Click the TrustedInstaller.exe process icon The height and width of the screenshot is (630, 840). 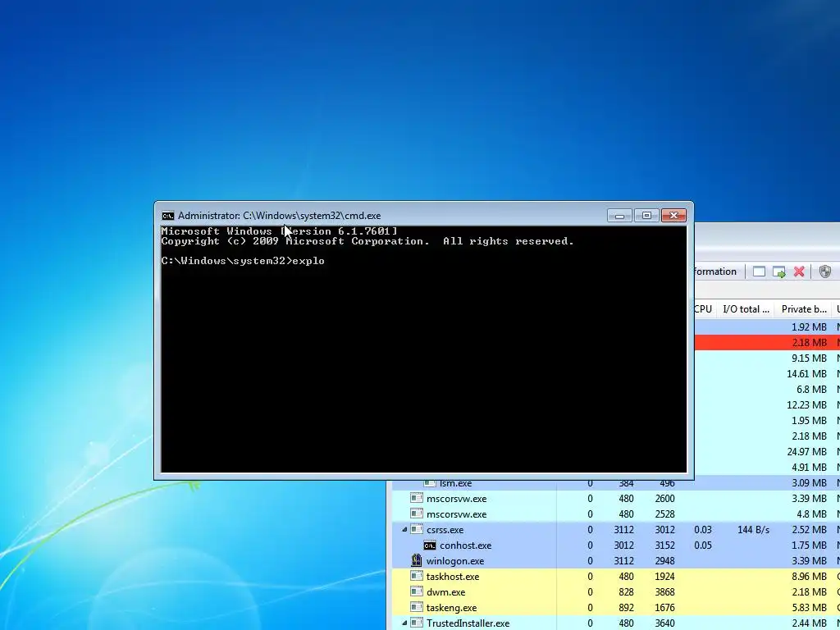[x=416, y=623]
